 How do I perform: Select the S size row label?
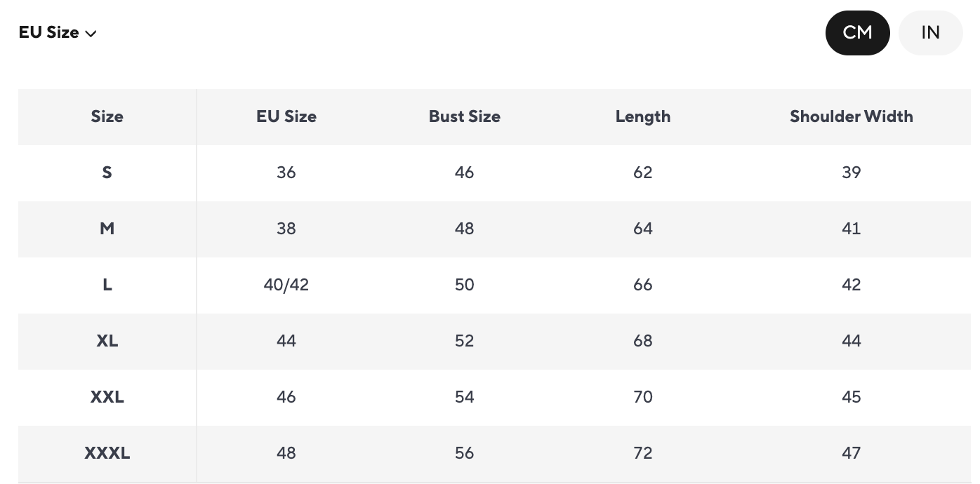point(107,173)
